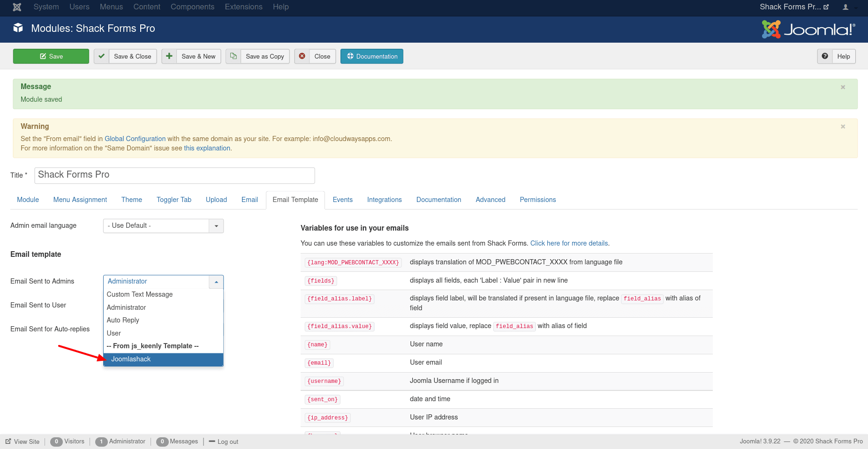868x449 pixels.
Task: Open the 'this explanation' link
Action: pos(207,148)
